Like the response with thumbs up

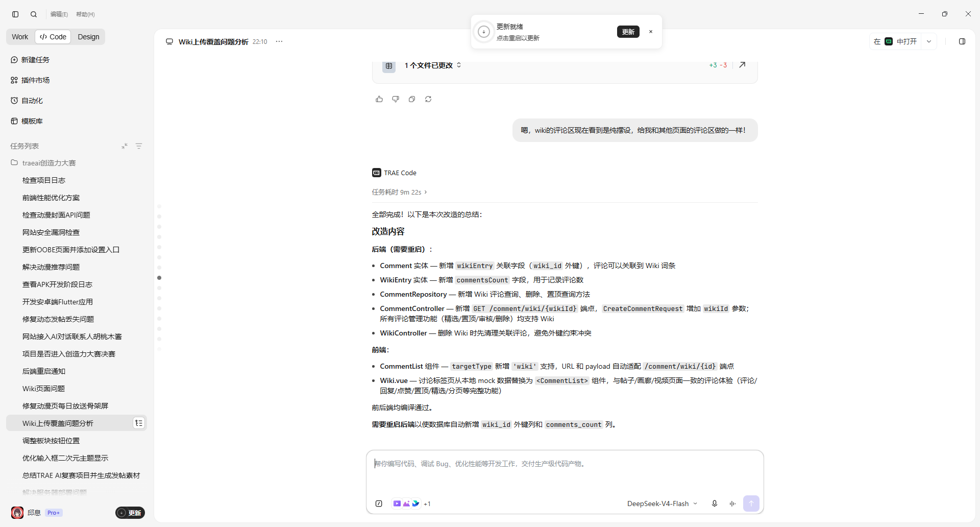(x=379, y=99)
